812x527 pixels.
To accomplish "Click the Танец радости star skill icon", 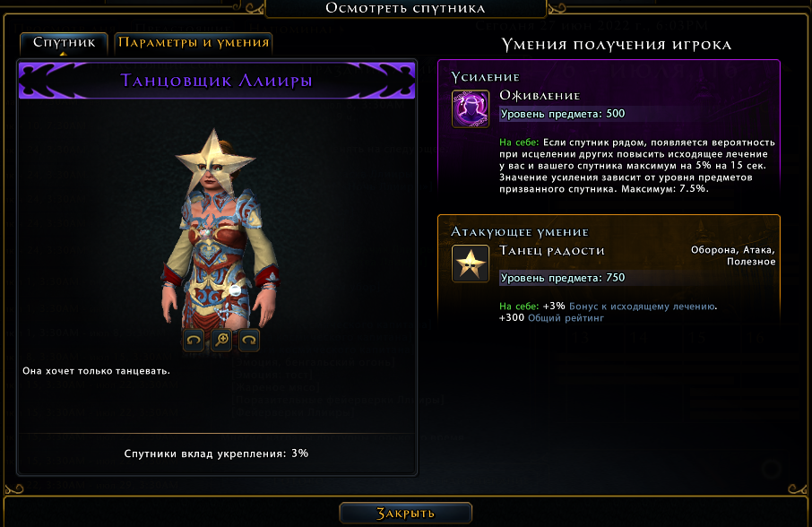I will coord(471,263).
